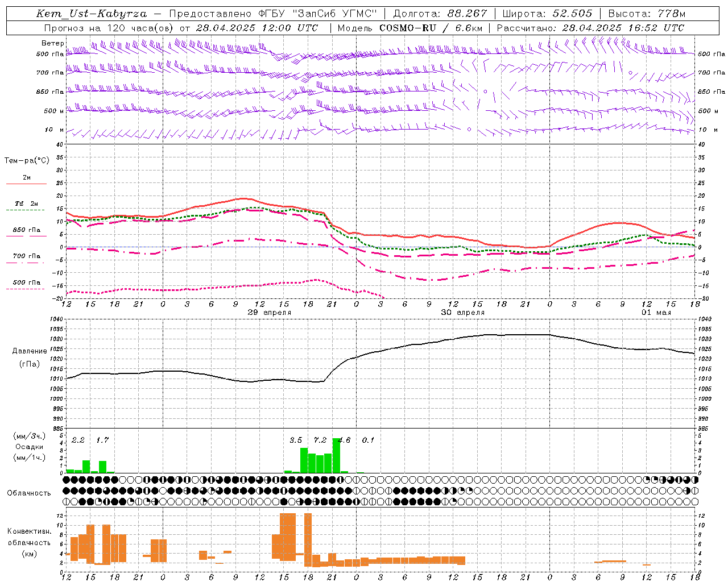The image size is (728, 582).
Task: Click the forecast length text Прогноз на 120 часа(ов)
Action: click(109, 28)
